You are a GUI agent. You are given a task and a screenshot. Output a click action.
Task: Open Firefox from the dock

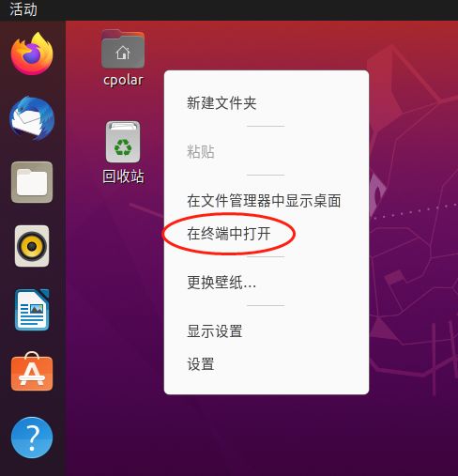(x=32, y=54)
